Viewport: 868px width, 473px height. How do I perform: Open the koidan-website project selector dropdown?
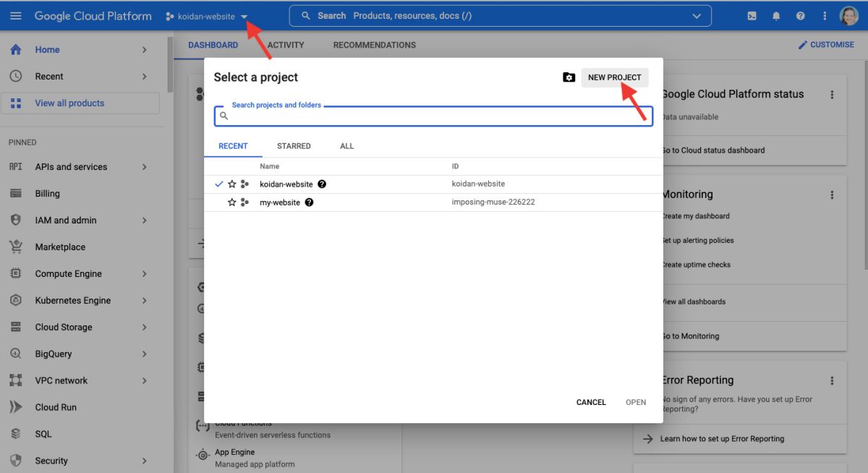(x=207, y=16)
